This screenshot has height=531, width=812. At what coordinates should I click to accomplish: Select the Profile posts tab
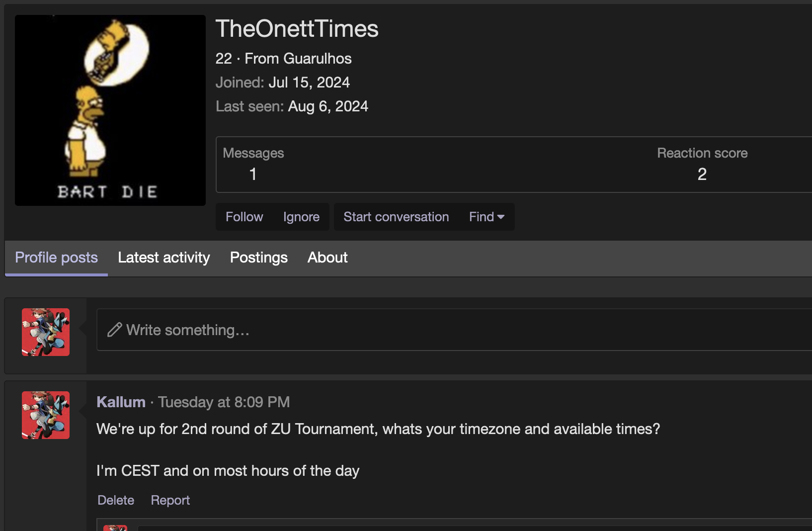(57, 258)
